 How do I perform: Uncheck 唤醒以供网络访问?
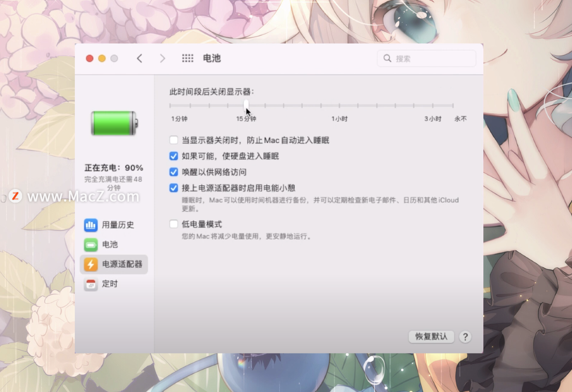pos(174,172)
